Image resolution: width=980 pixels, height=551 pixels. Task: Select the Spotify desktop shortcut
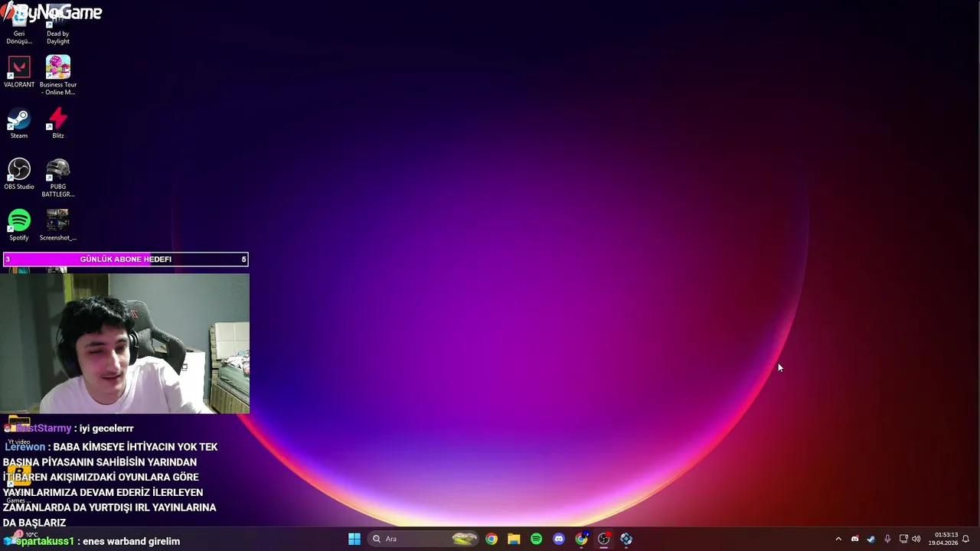(19, 225)
